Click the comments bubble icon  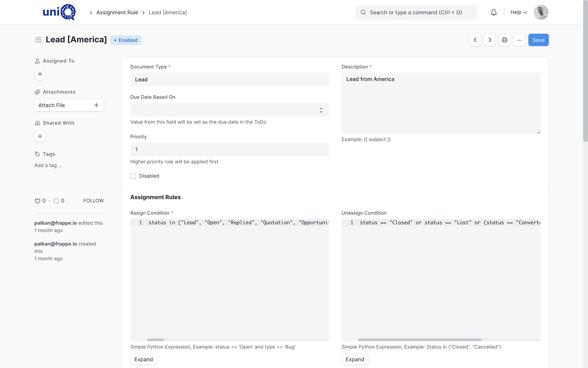coord(56,201)
